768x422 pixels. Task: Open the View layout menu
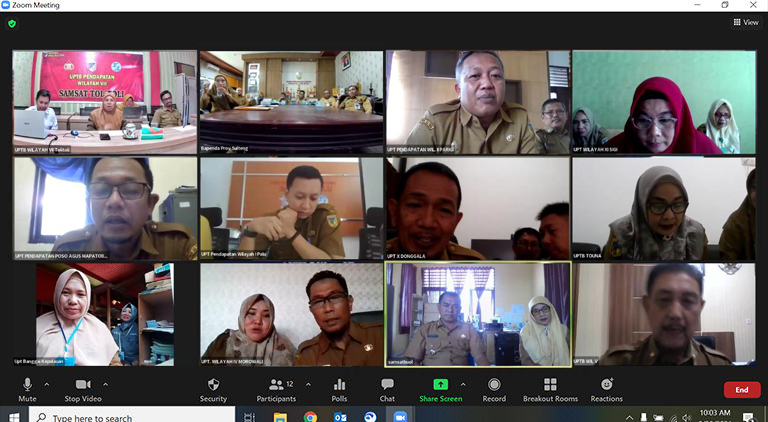pos(745,22)
